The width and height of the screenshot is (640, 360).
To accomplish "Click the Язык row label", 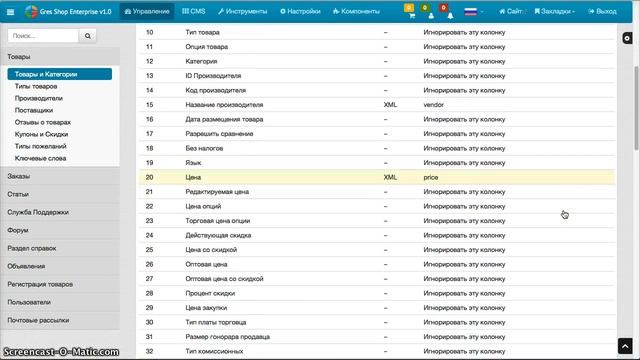I will click(x=193, y=163).
